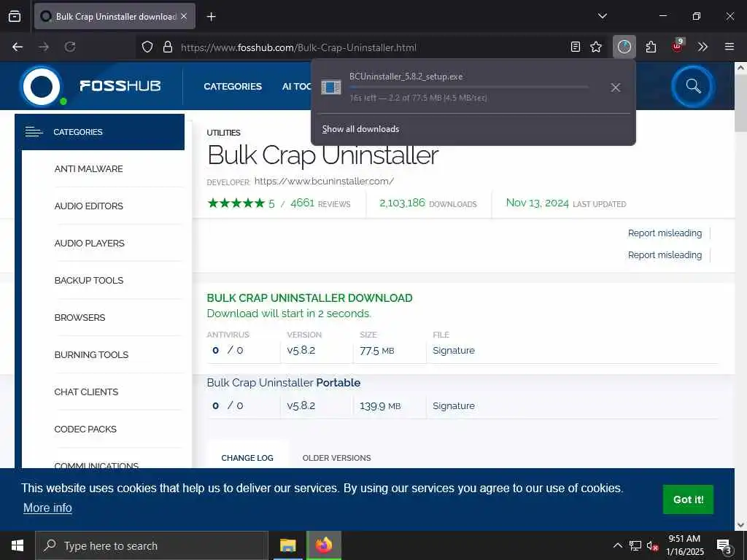Select BROWSERS category
This screenshot has width=747, height=560.
pyautogui.click(x=80, y=318)
